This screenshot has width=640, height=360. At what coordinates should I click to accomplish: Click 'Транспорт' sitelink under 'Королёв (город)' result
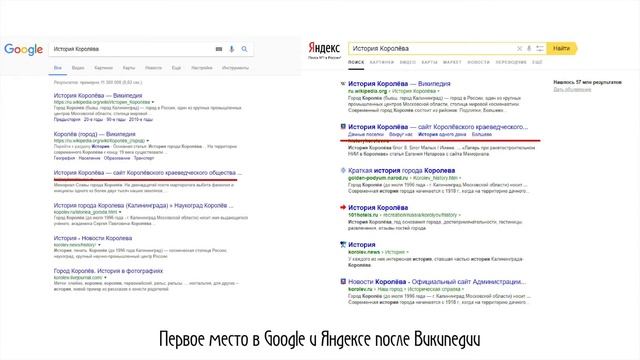[144, 158]
